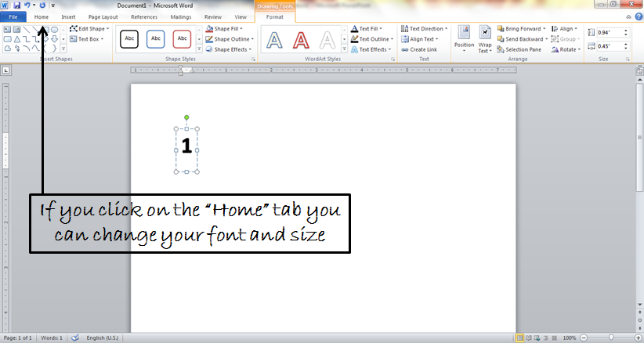The height and width of the screenshot is (343, 644).
Task: Open the File tab
Action: (13, 16)
